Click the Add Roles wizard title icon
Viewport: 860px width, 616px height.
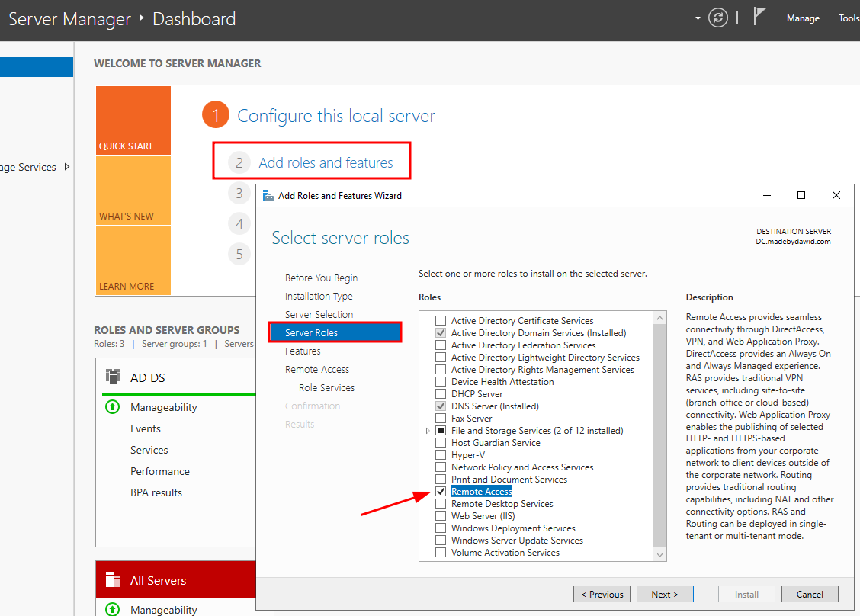click(268, 196)
